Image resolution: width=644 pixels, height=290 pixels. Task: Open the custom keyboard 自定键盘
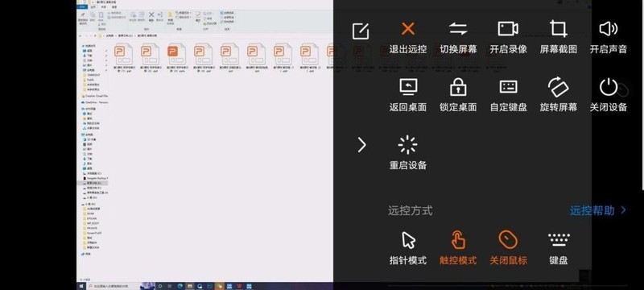pyautogui.click(x=508, y=95)
